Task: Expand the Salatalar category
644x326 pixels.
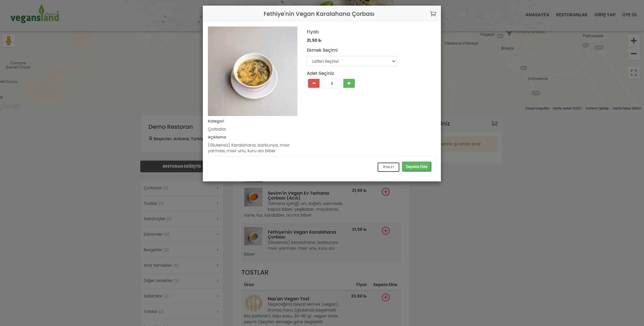Action: click(x=181, y=296)
